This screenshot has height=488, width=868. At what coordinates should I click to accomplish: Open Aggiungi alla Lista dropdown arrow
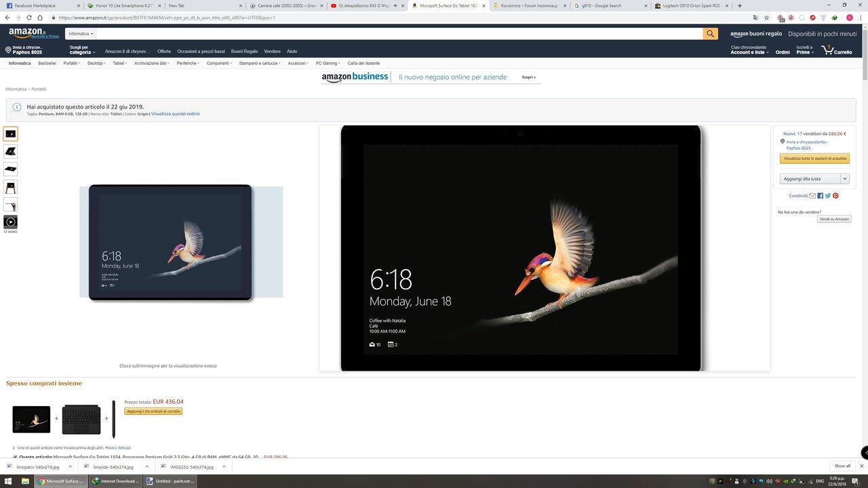[845, 179]
